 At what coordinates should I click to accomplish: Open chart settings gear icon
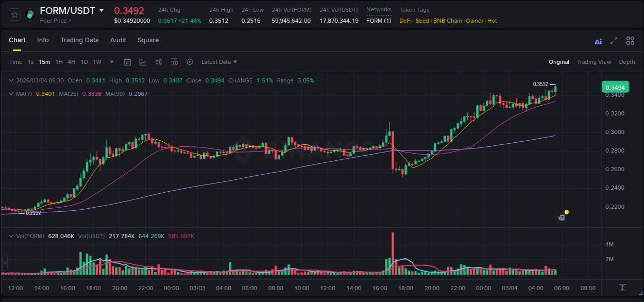tap(190, 62)
